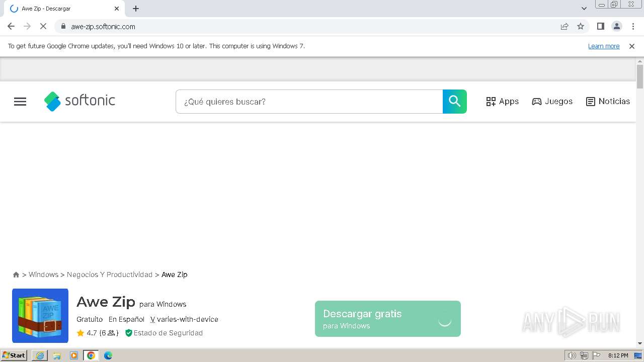
Task: Open the Softonic hamburger menu
Action: click(x=20, y=102)
